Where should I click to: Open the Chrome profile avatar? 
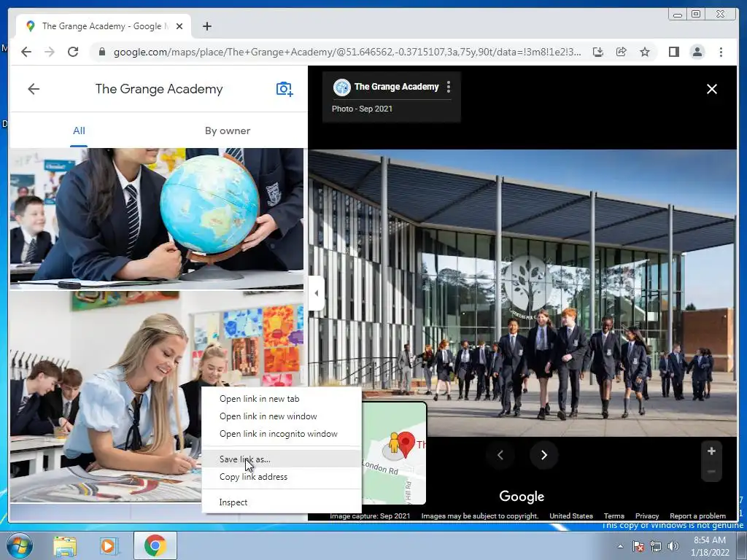pos(697,52)
